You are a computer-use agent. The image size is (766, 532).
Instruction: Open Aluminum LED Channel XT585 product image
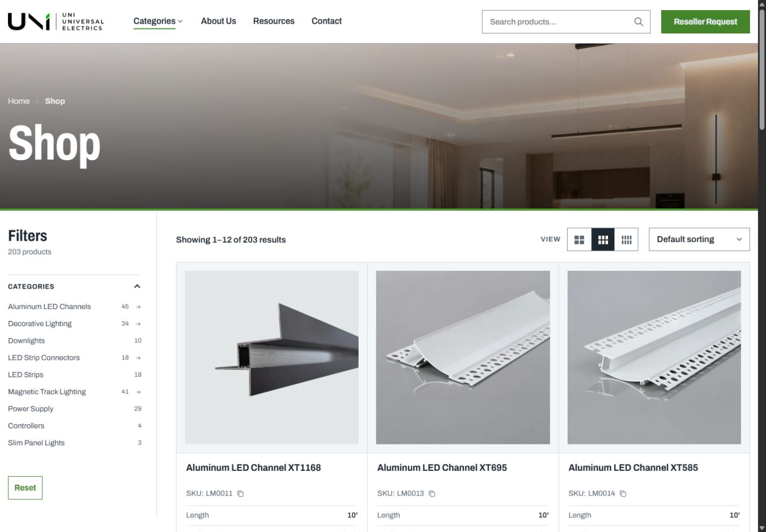[654, 357]
